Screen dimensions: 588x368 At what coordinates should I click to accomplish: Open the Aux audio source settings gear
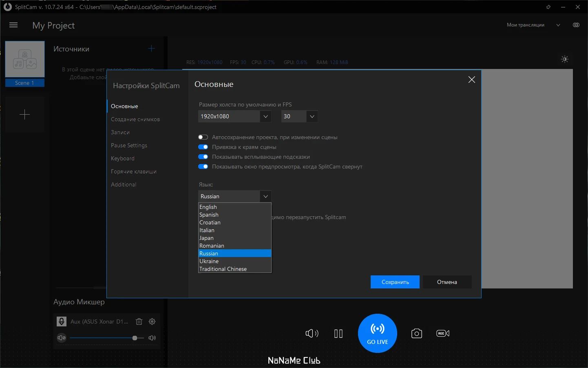point(152,321)
